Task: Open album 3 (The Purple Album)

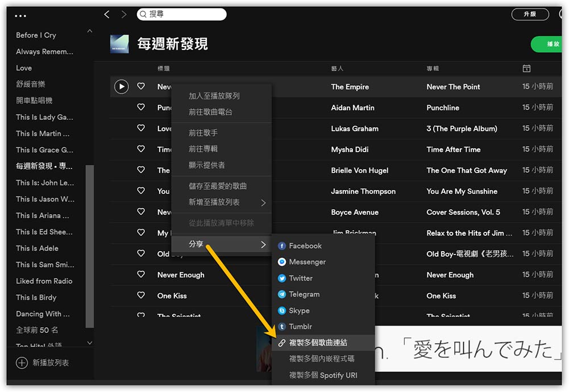Action: coord(462,128)
